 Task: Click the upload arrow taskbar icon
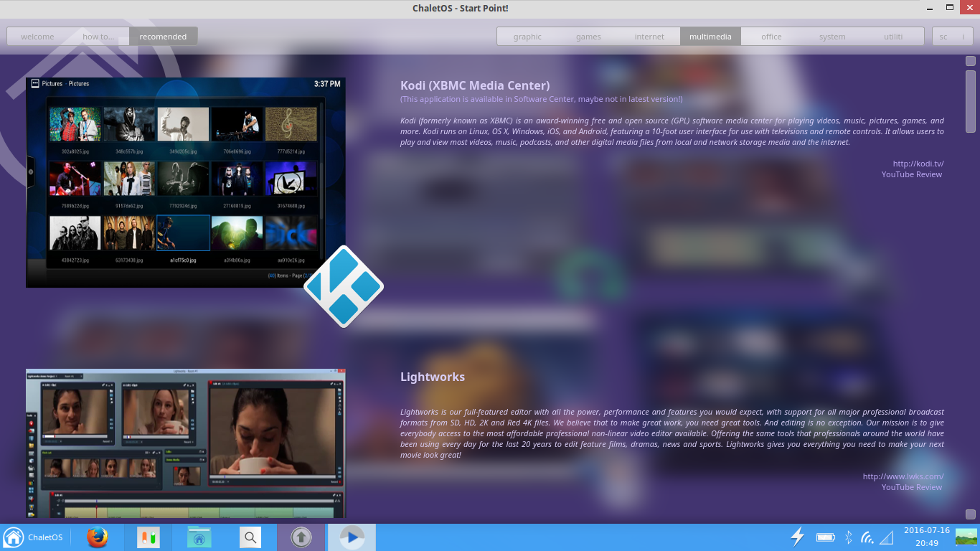301,537
